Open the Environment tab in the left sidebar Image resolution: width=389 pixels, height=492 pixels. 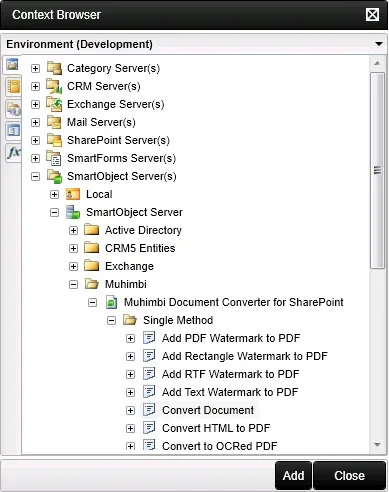click(12, 64)
